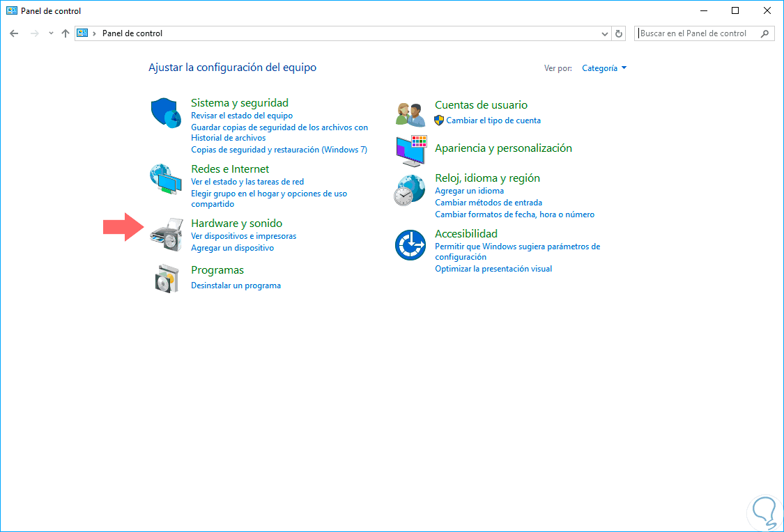Open Reloj, idioma y región category
Screen dimensions: 784x532
pos(488,178)
